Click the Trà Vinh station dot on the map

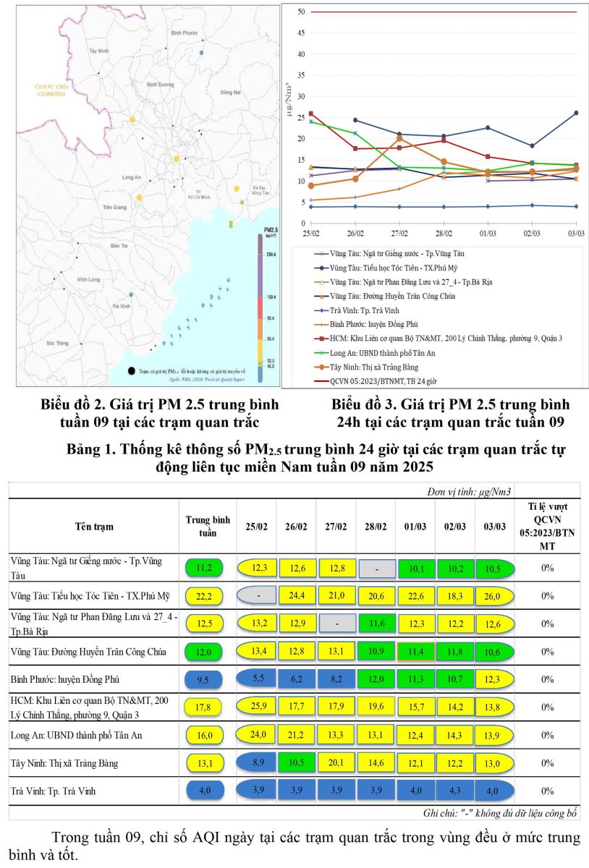pyautogui.click(x=130, y=294)
